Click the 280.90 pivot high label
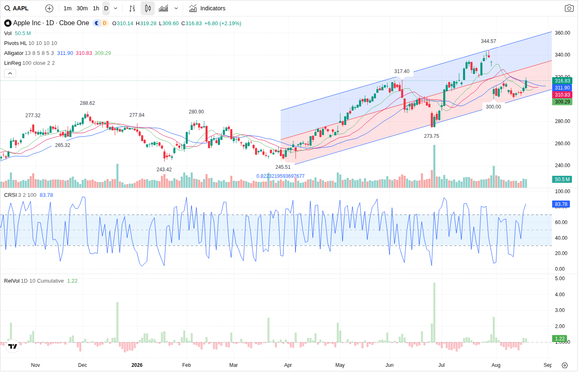This screenshot has height=392, width=586. pyautogui.click(x=196, y=112)
